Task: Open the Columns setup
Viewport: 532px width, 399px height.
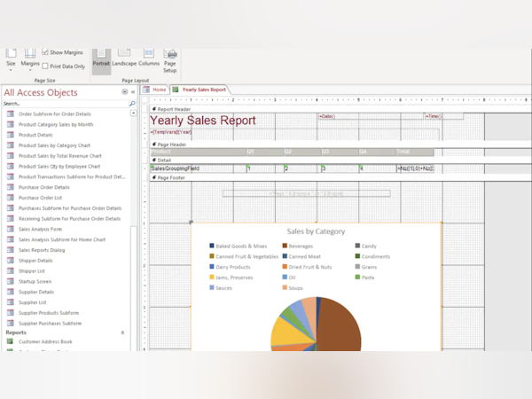Action: point(149,59)
